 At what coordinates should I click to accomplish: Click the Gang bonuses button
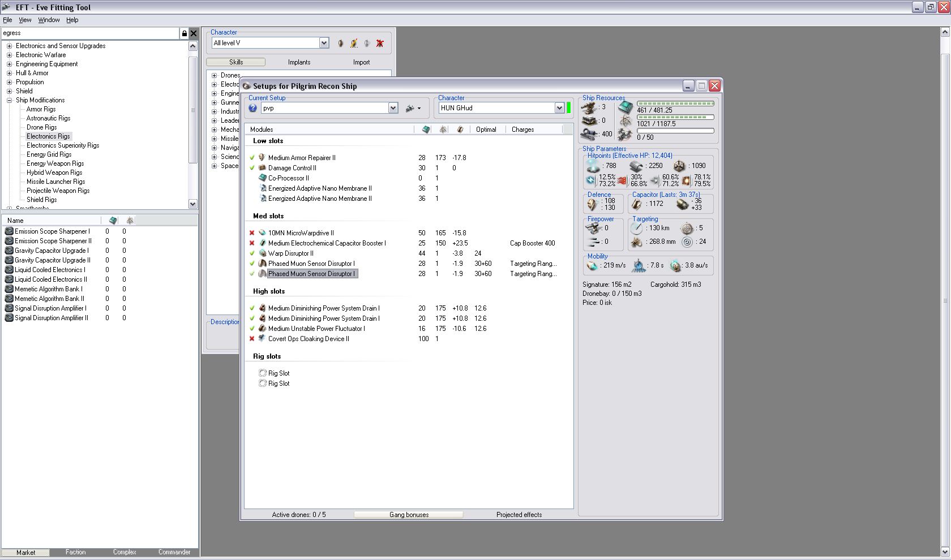(x=409, y=515)
